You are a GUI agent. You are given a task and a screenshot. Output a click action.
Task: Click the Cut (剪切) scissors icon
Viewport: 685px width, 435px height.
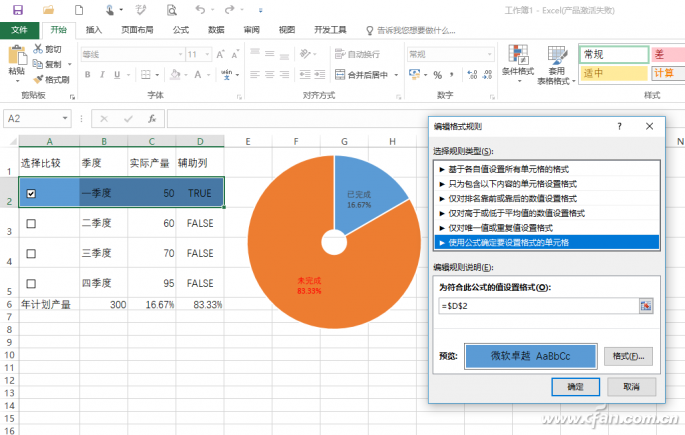click(x=38, y=48)
